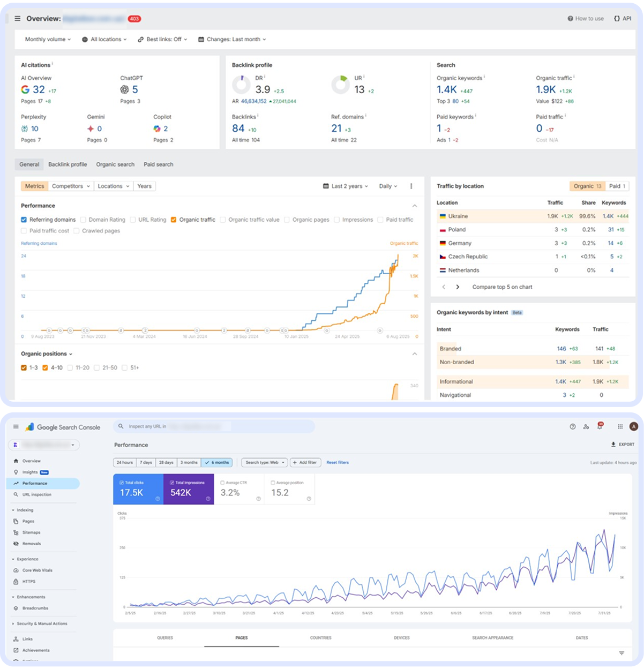Switch to the Backlink profile tab

pos(68,164)
